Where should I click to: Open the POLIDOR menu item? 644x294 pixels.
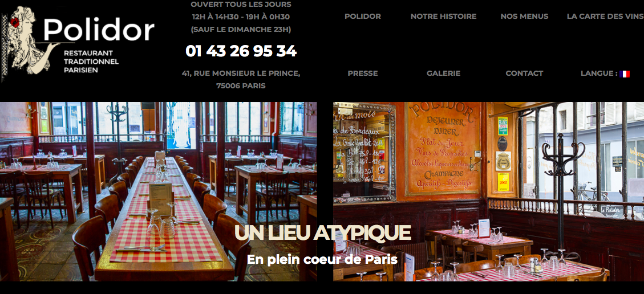(362, 17)
